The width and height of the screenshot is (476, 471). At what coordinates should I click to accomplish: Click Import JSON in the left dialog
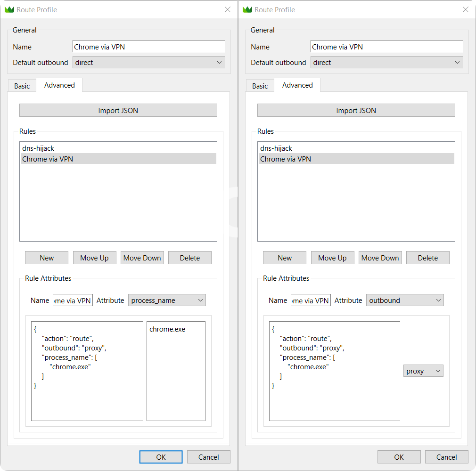coord(118,111)
